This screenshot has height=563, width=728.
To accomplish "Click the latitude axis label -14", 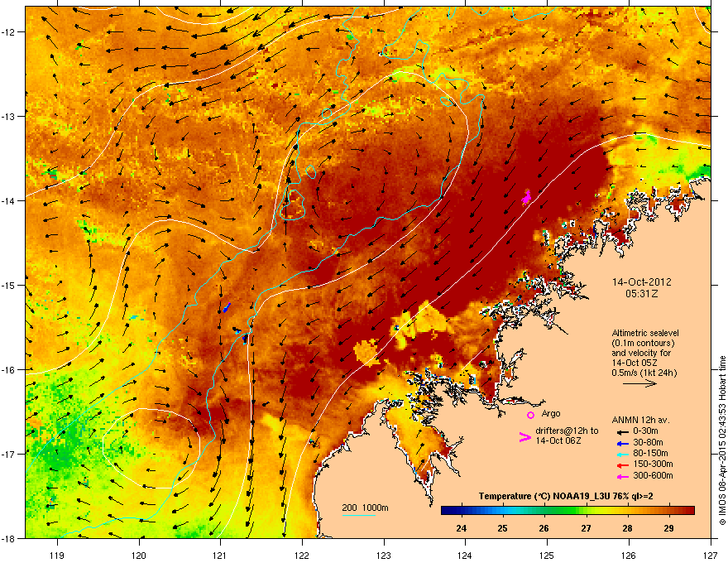I will click(x=9, y=201).
